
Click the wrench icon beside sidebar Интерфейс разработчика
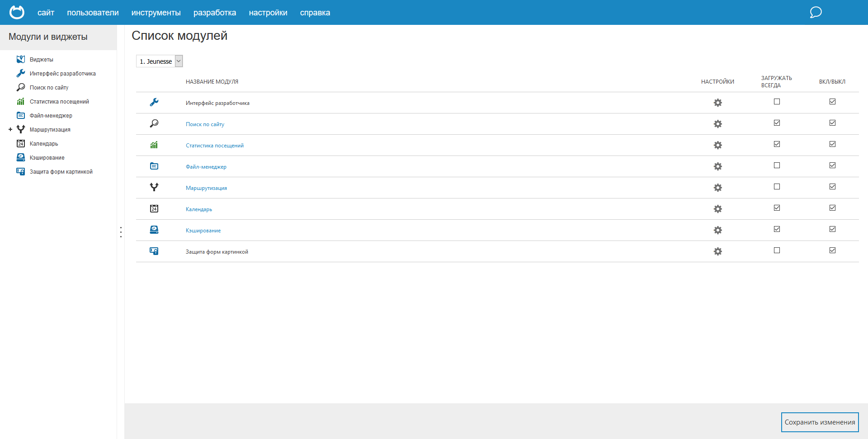21,73
